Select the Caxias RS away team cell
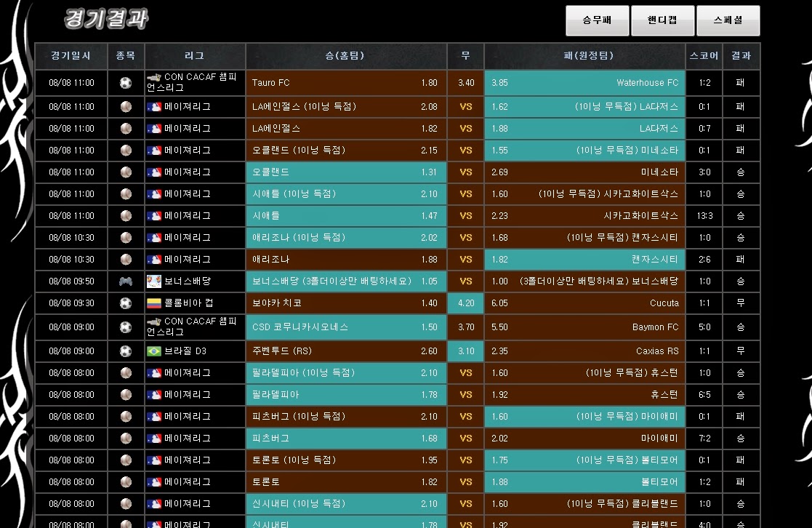The image size is (812, 528). point(584,351)
